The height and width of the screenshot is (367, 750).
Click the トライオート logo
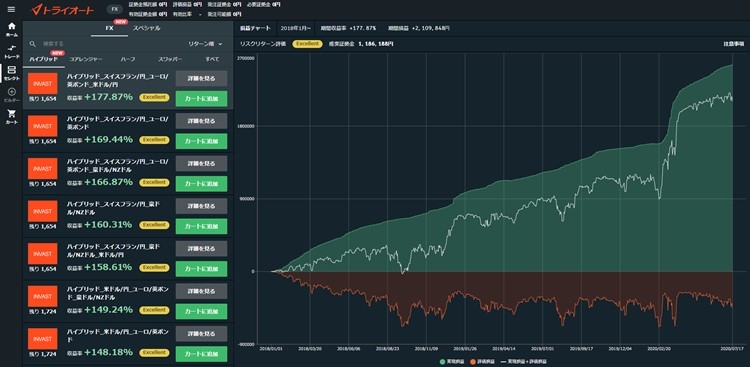click(x=62, y=10)
